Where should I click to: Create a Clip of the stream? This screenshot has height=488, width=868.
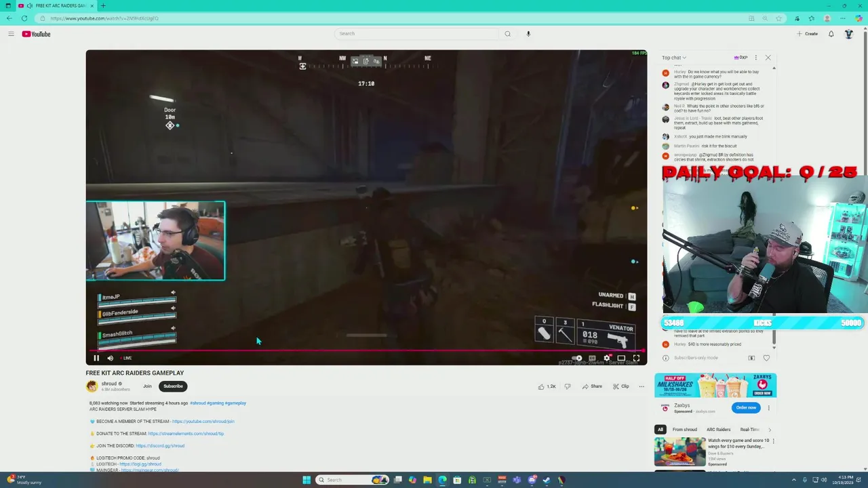620,386
